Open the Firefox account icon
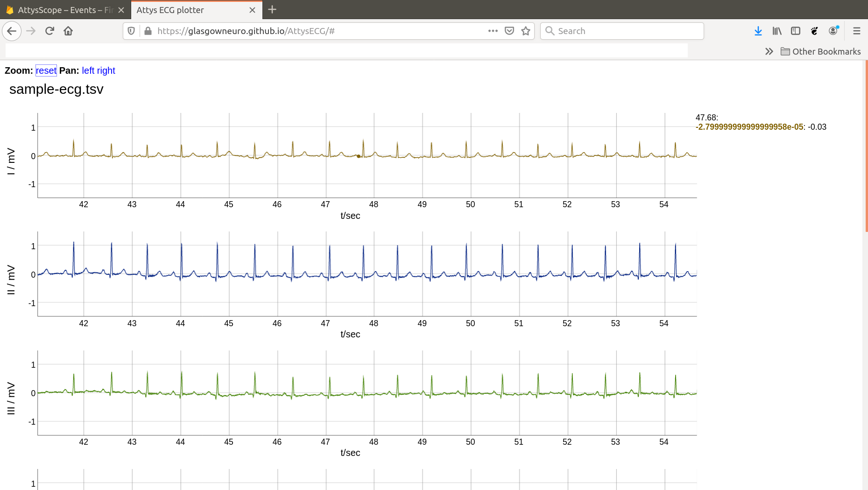 pyautogui.click(x=833, y=31)
